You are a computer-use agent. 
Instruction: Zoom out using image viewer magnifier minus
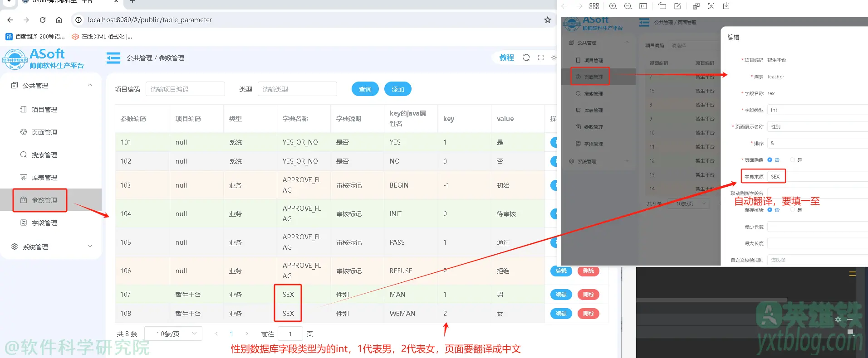tap(628, 6)
